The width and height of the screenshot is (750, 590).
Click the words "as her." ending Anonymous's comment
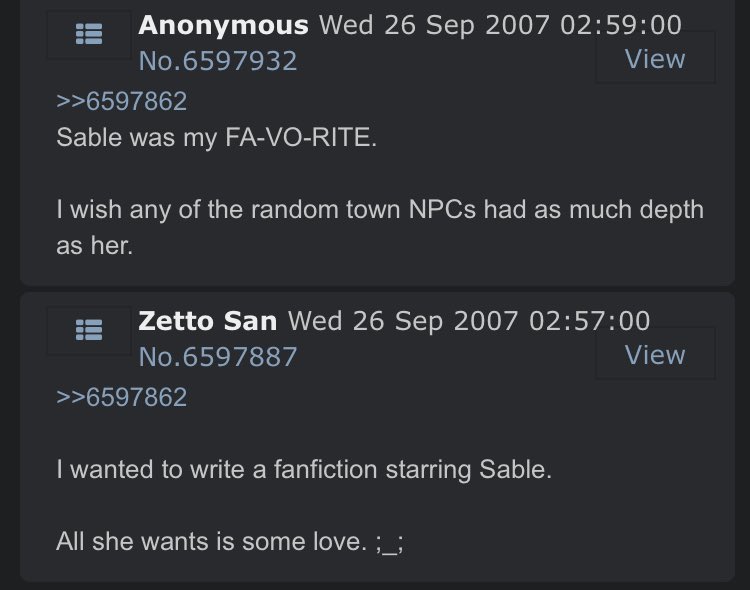tap(94, 246)
